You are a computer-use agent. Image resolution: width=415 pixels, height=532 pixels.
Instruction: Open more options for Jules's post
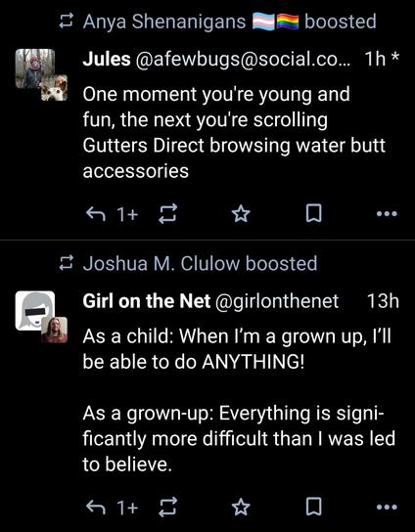click(387, 214)
